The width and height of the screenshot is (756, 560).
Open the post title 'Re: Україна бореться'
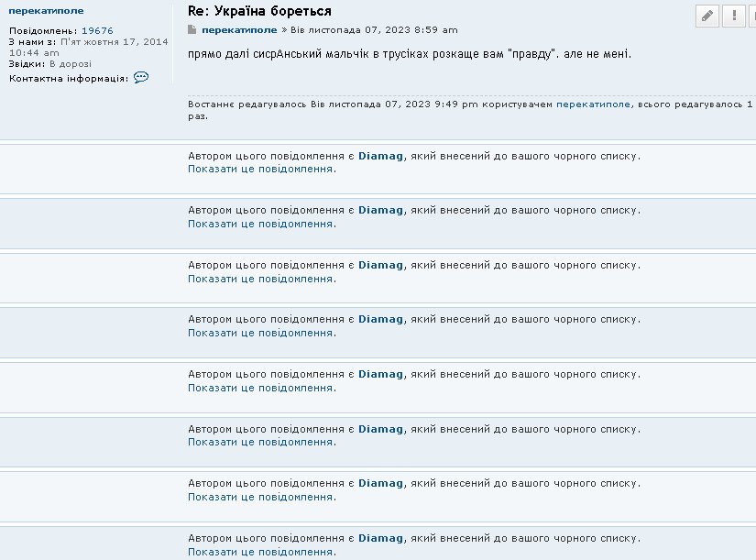coord(259,11)
